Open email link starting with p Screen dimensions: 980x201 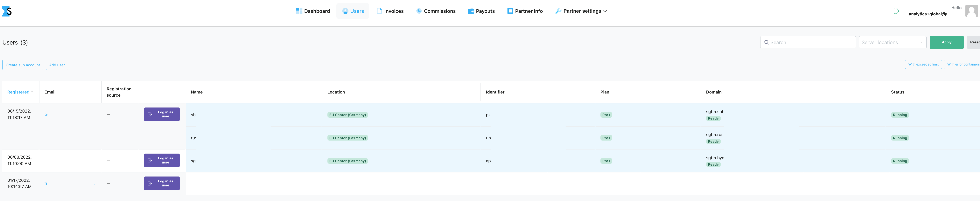(46, 114)
